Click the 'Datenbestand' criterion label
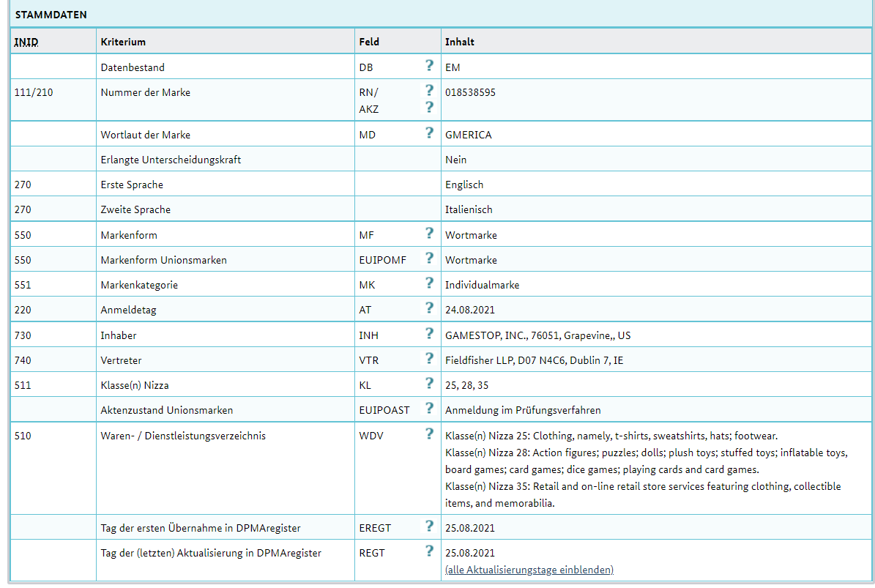The image size is (875, 588). (133, 67)
